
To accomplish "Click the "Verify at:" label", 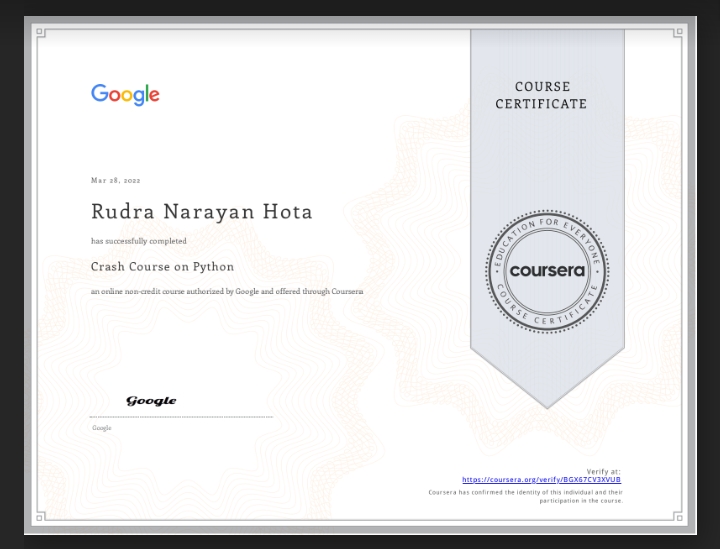I will (603, 471).
